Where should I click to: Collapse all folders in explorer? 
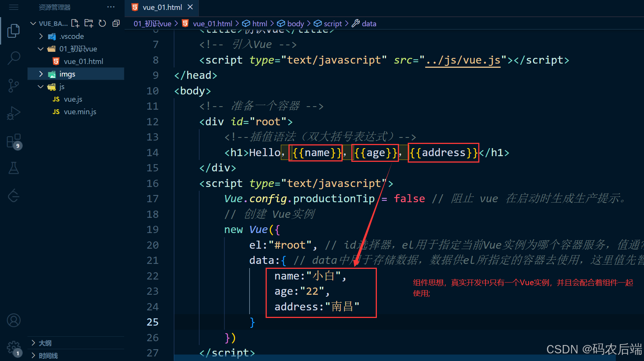tap(116, 23)
